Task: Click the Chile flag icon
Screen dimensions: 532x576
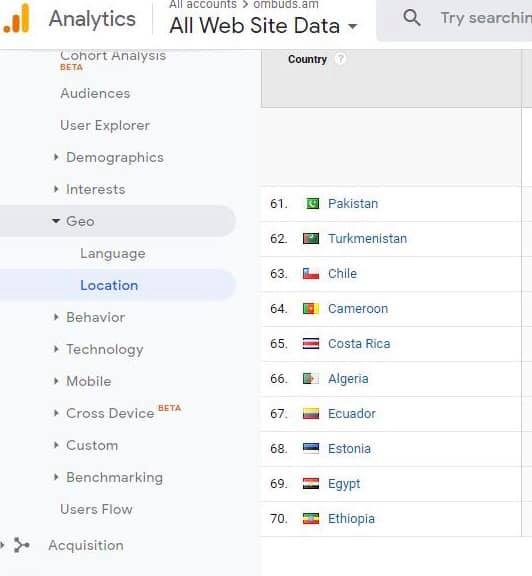Action: pyautogui.click(x=311, y=273)
